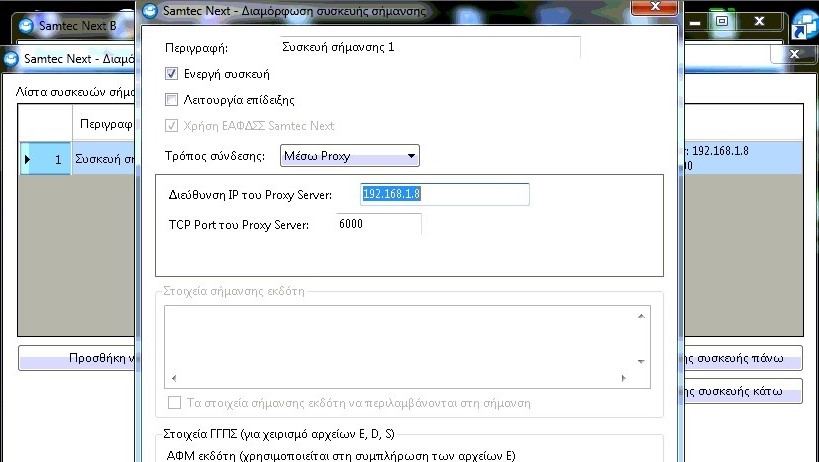The height and width of the screenshot is (462, 819).
Task: Click the Samtec Next icon in the dialog title bar
Action: (x=150, y=11)
